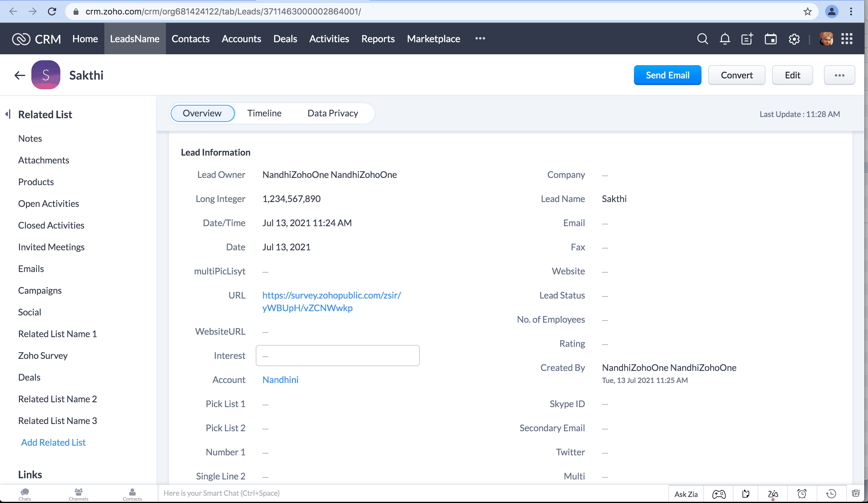This screenshot has width=868, height=503.
Task: Open the calendar icon in top bar
Action: 771,39
